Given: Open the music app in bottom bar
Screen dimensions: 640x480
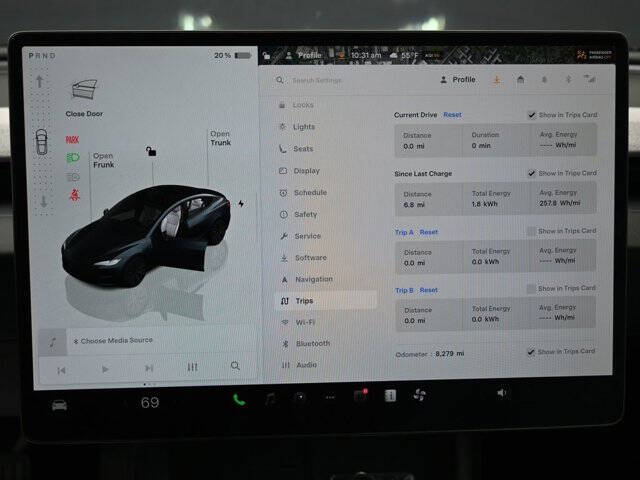Looking at the screenshot, I should (269, 398).
